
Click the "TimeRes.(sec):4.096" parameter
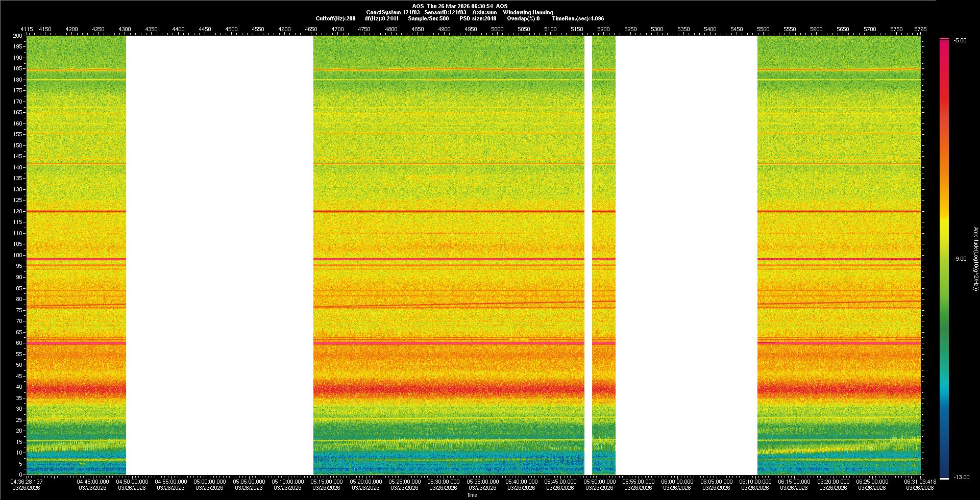[x=578, y=18]
